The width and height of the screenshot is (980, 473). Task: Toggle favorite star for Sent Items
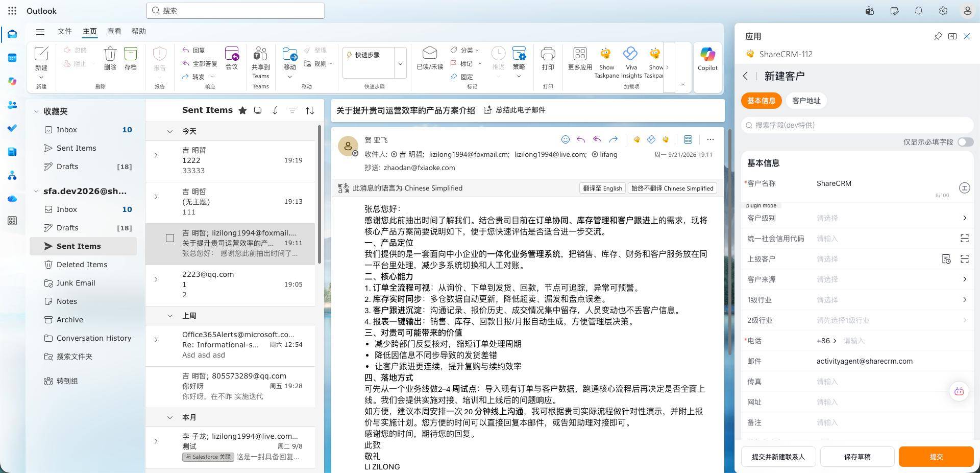point(242,110)
